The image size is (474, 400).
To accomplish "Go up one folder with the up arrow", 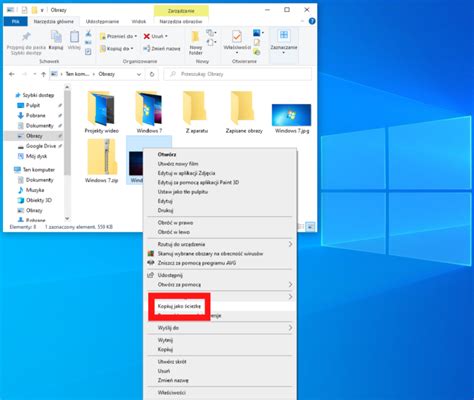I will (43, 74).
